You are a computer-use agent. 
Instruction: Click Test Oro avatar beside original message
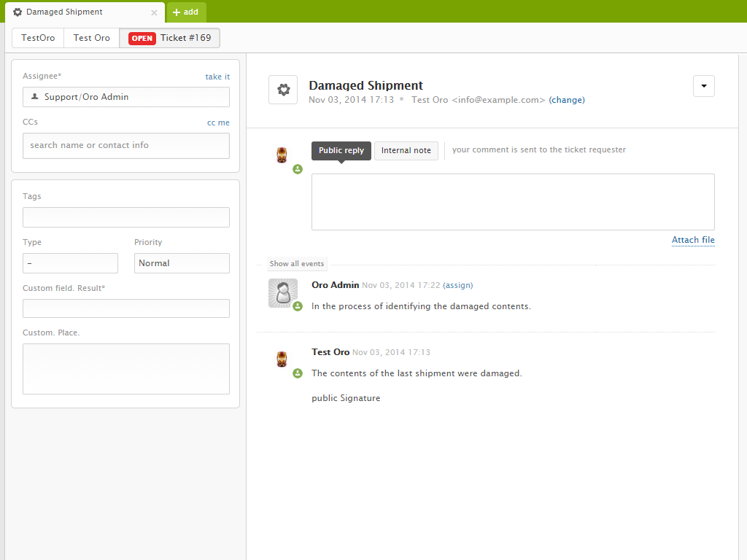click(282, 359)
